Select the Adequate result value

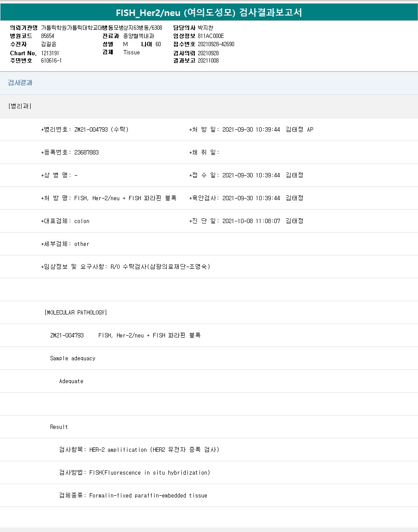(71, 381)
